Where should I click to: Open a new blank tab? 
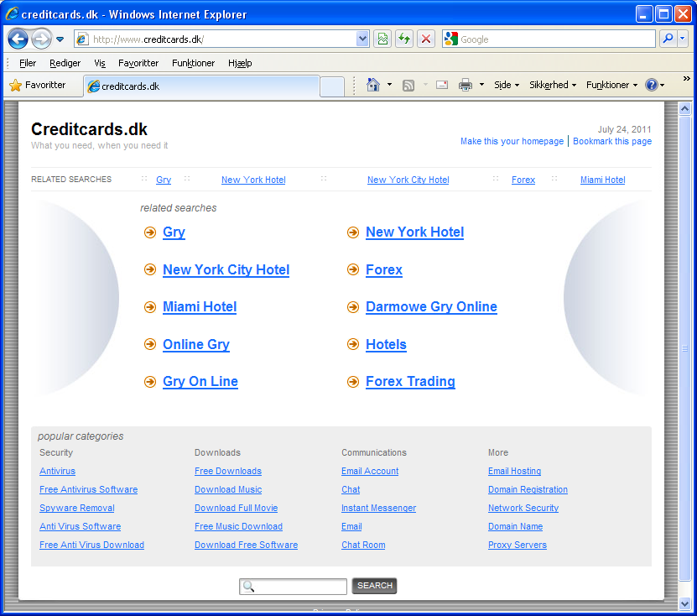(x=332, y=86)
